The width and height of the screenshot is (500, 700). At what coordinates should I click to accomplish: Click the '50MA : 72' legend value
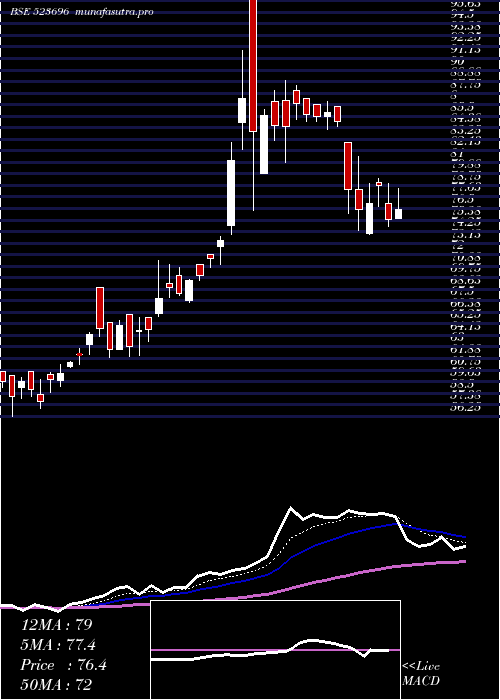click(x=56, y=685)
